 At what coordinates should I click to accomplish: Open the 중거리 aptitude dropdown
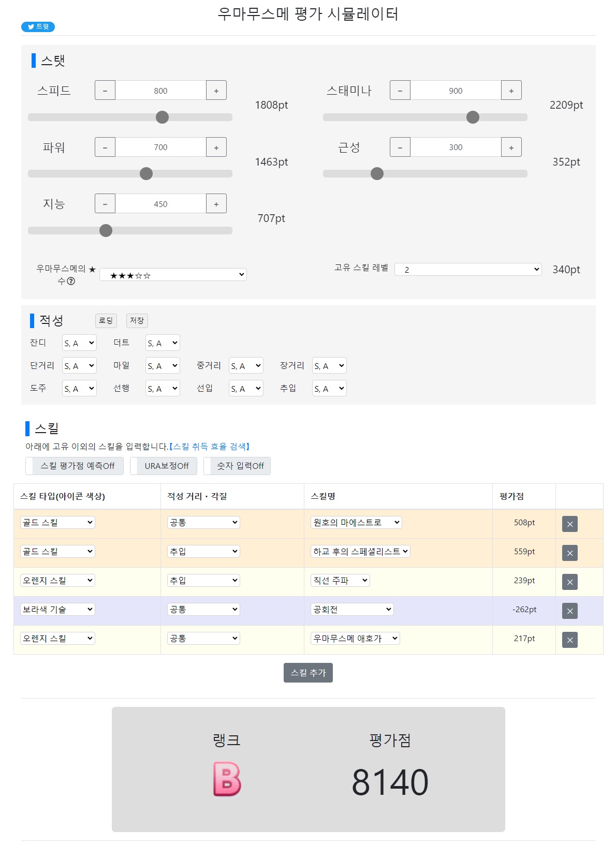pos(246,365)
